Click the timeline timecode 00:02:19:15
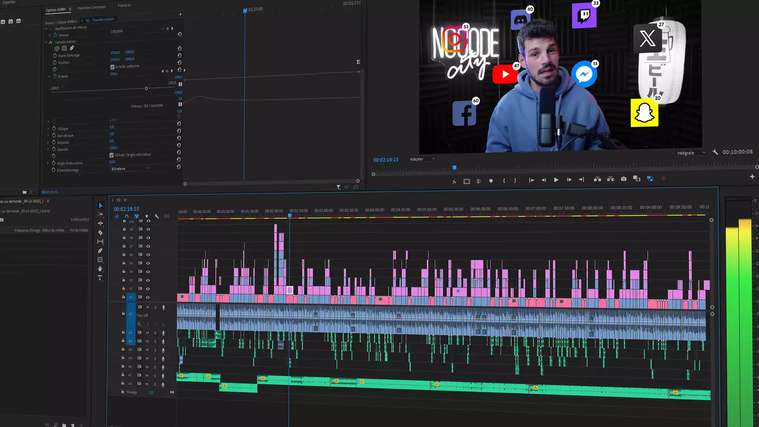Screen dimensions: 759x427 coord(126,209)
